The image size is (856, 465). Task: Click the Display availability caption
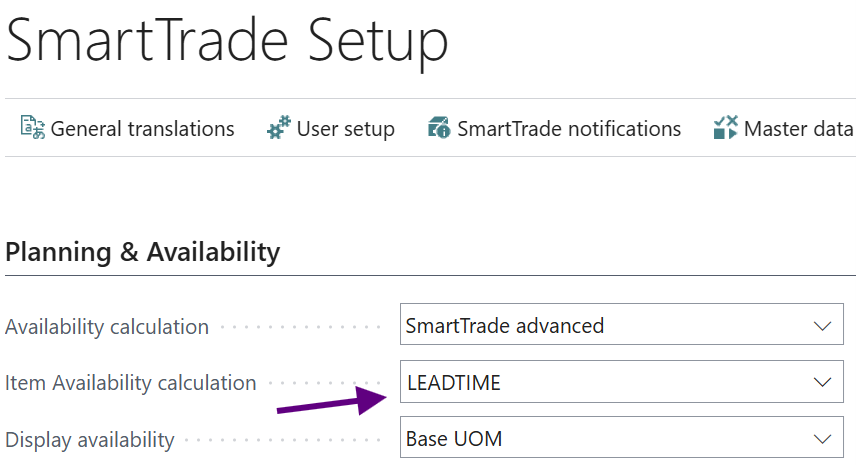(90, 439)
